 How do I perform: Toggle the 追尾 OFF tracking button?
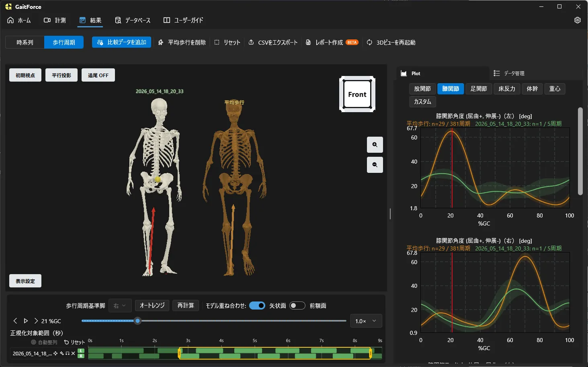(98, 75)
